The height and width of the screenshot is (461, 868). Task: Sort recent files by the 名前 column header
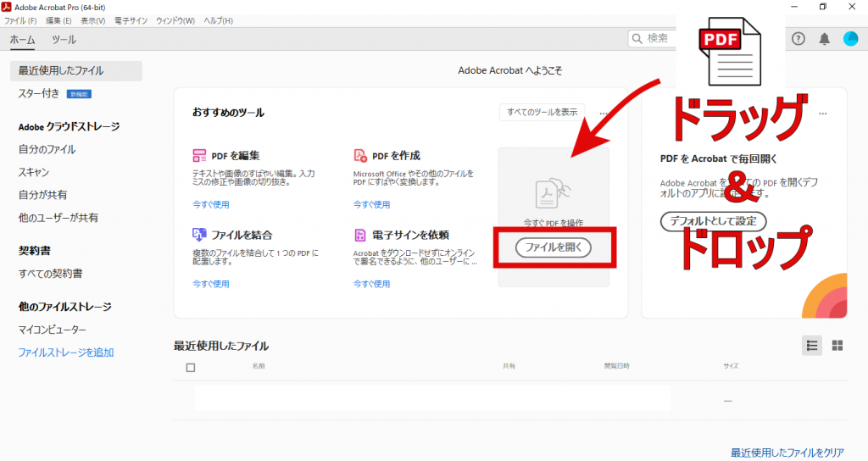point(259,366)
